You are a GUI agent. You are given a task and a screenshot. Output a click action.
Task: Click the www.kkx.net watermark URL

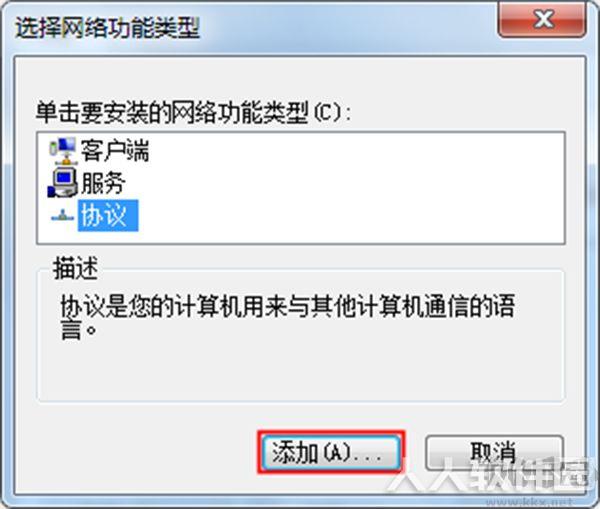click(528, 501)
